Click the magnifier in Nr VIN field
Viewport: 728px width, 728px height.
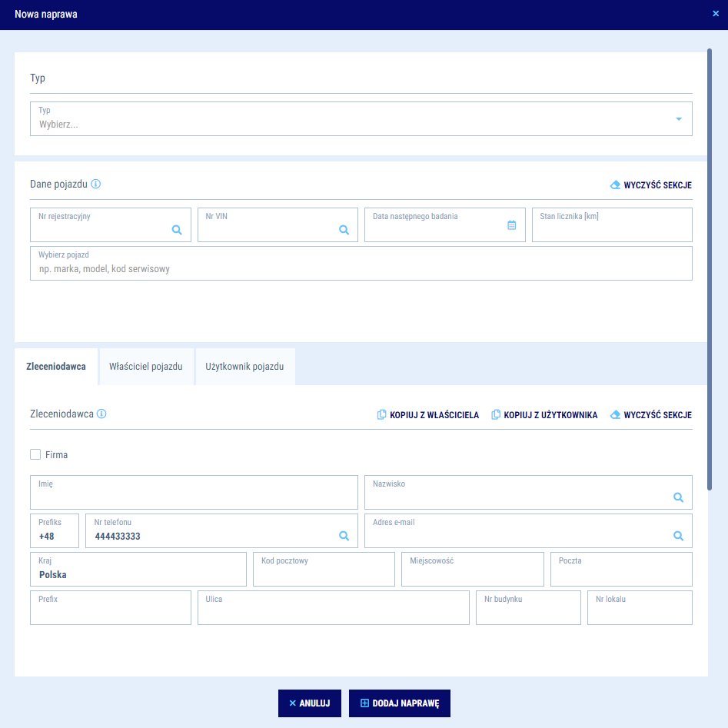(x=344, y=230)
